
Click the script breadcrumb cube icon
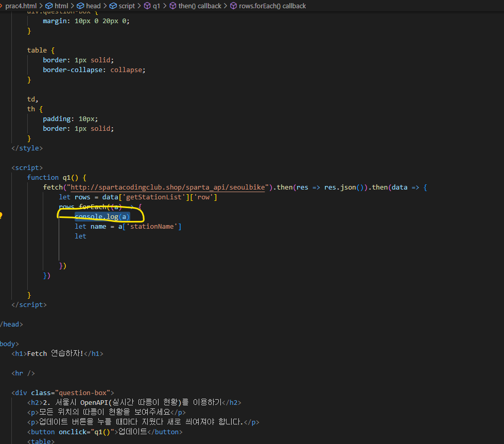click(x=113, y=6)
